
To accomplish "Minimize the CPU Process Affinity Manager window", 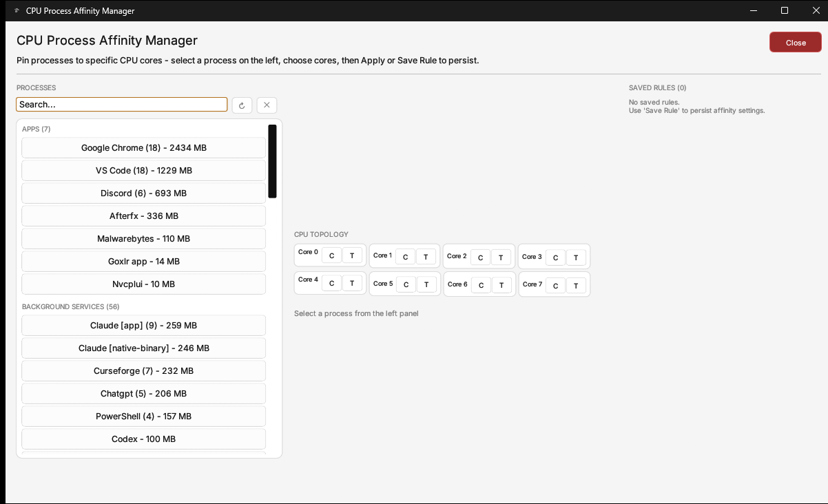I will [x=754, y=10].
